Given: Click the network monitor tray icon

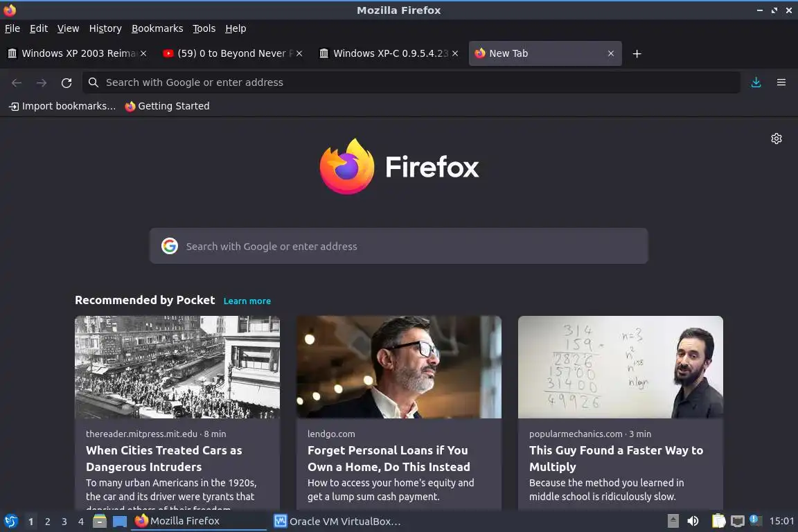Looking at the screenshot, I should pos(737,521).
